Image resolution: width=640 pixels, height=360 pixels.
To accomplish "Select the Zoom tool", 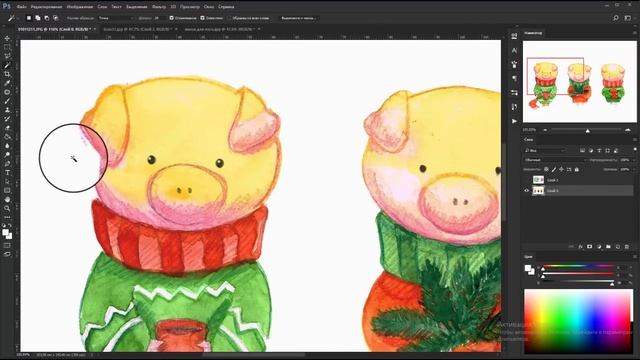I will pos(7,209).
